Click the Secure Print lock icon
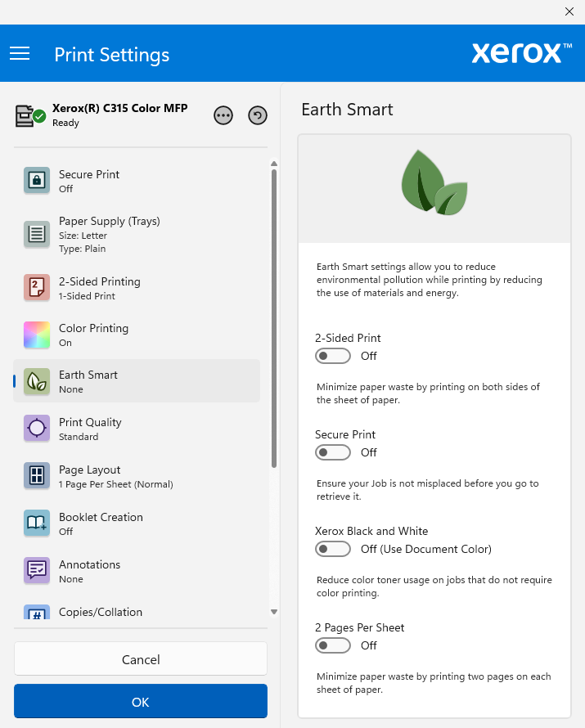 click(x=37, y=180)
